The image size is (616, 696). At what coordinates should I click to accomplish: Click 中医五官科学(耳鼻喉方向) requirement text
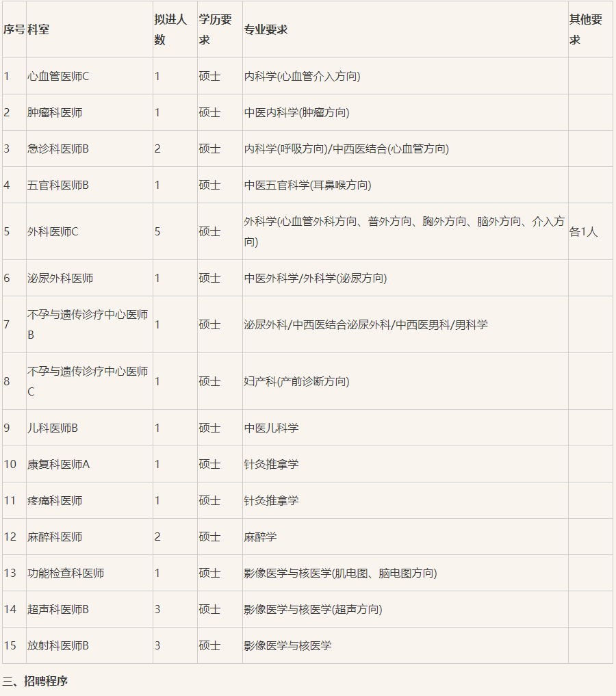307,185
